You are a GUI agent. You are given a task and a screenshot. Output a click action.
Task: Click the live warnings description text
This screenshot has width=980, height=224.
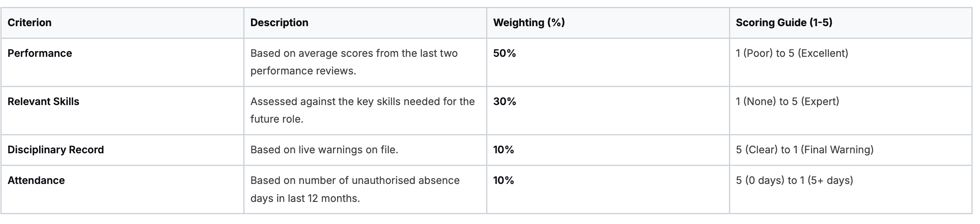[324, 150]
